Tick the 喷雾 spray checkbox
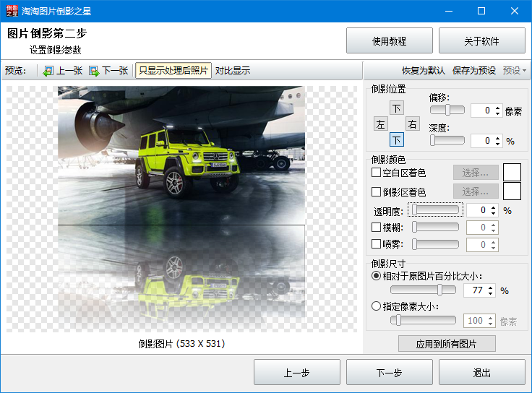Image resolution: width=532 pixels, height=393 pixels. pos(376,245)
